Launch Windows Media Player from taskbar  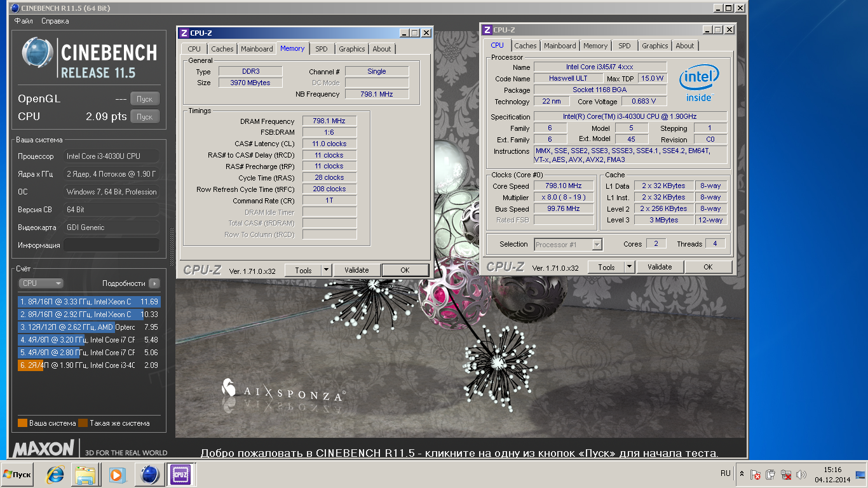click(117, 475)
